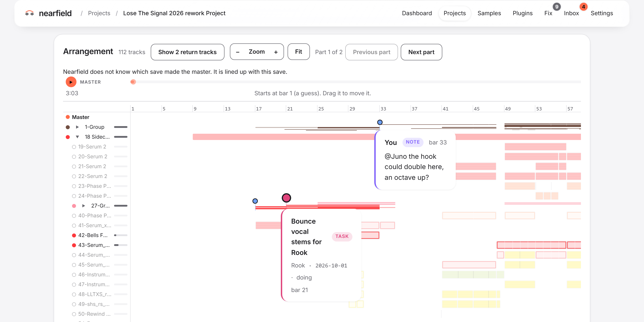Image resolution: width=644 pixels, height=322 pixels.
Task: Select the 48-LLTXS_r... track row
Action: pos(97,294)
